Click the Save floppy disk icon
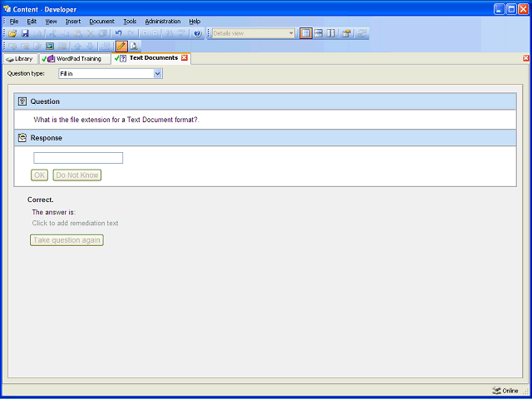The image size is (532, 399). coord(25,33)
